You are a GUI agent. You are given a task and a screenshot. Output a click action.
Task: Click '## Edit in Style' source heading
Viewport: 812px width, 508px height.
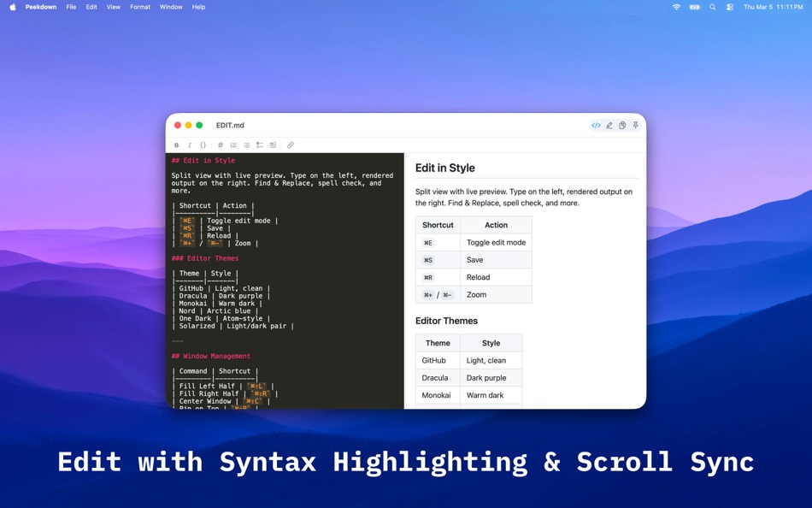(203, 161)
